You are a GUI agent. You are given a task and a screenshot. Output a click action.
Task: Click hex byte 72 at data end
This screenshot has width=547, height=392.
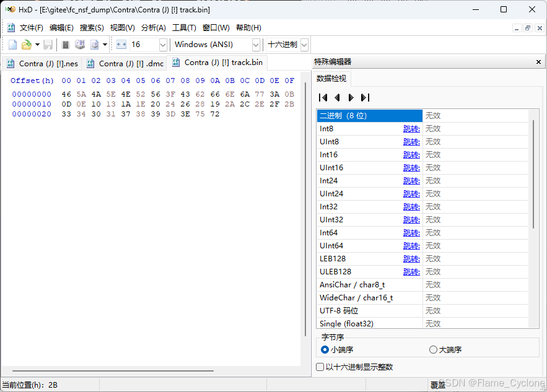point(215,114)
